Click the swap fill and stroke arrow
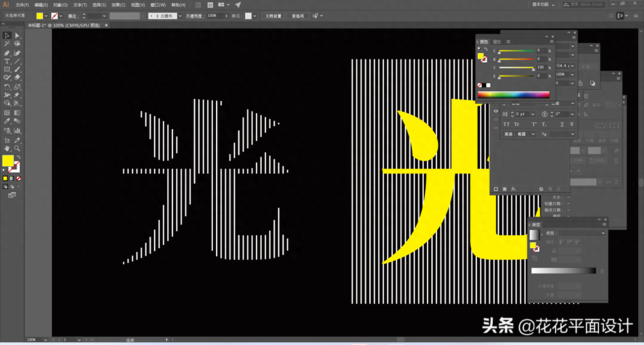Image resolution: width=644 pixels, height=345 pixels. pos(19,157)
